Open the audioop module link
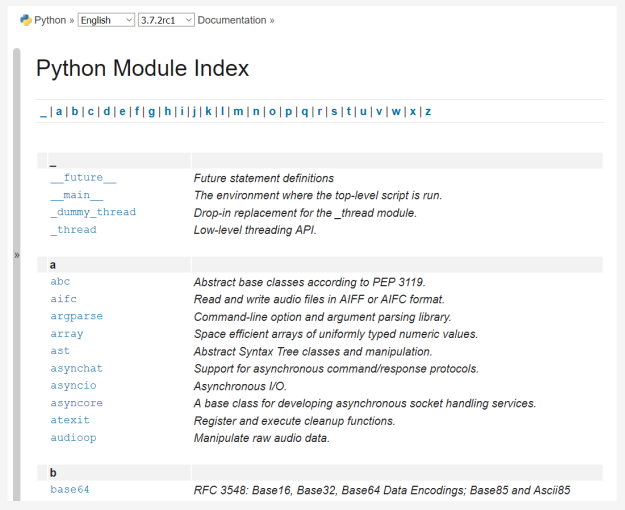625x510 pixels. 73,437
